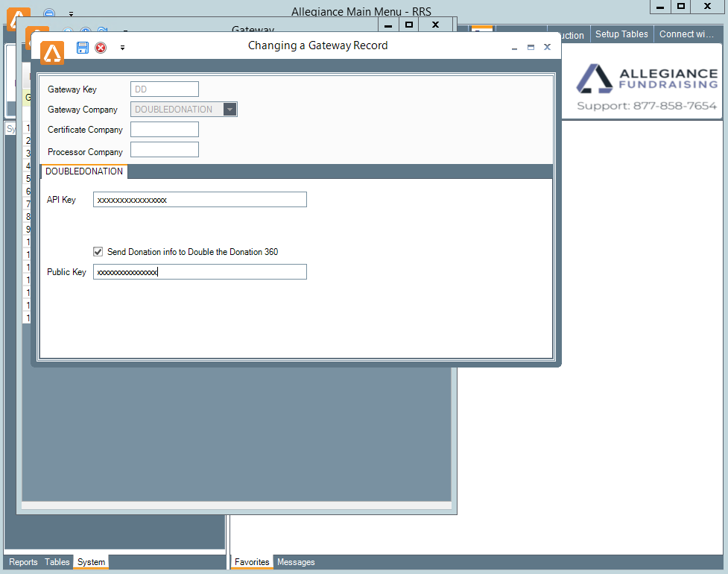
Task: Open the Favorites tab
Action: tap(252, 562)
